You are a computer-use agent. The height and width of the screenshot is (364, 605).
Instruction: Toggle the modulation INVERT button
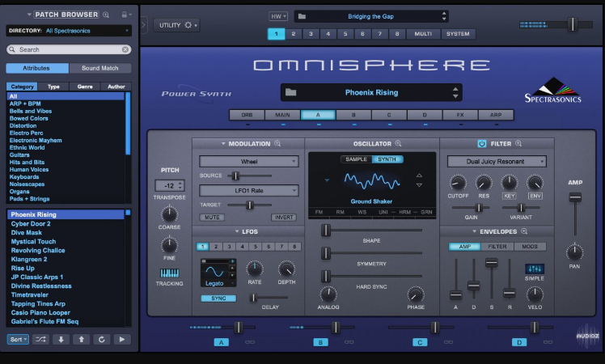tap(284, 218)
